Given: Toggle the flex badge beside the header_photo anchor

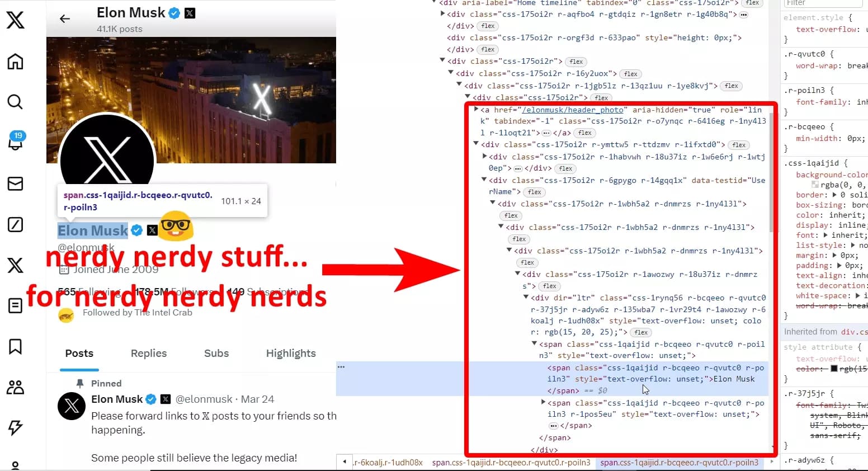Looking at the screenshot, I should [x=584, y=133].
